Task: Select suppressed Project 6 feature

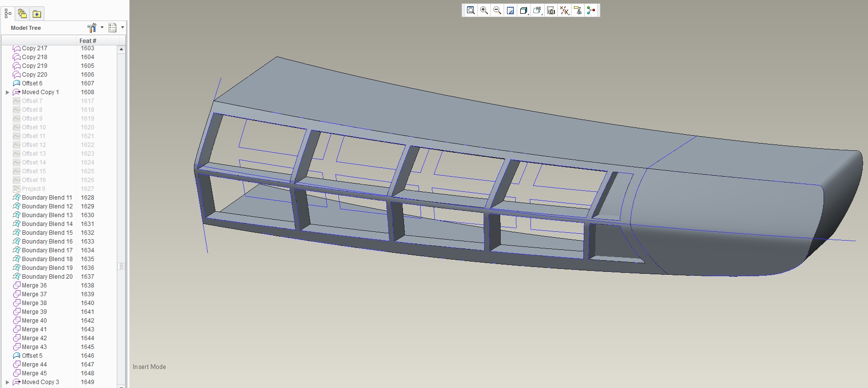Action: (x=34, y=189)
